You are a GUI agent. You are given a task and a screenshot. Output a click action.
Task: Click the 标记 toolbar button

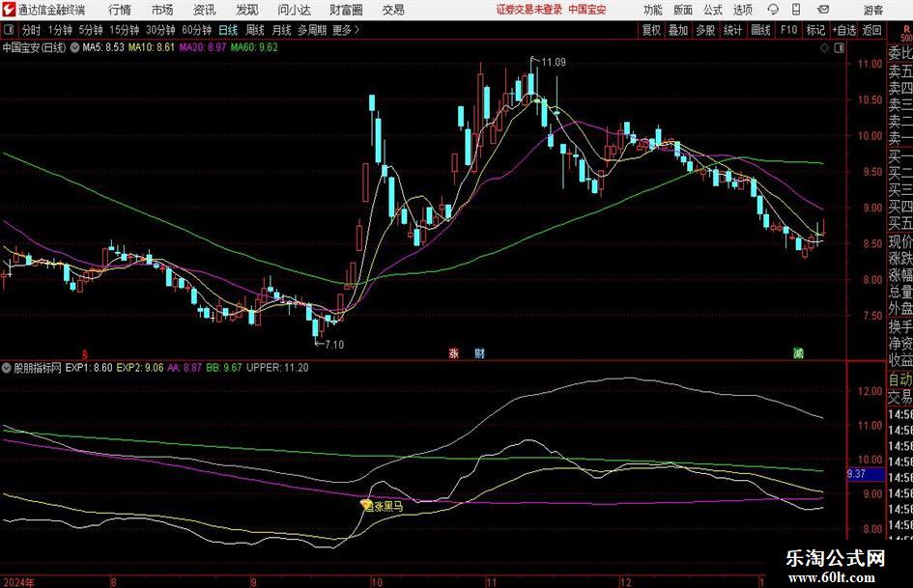coord(815,30)
